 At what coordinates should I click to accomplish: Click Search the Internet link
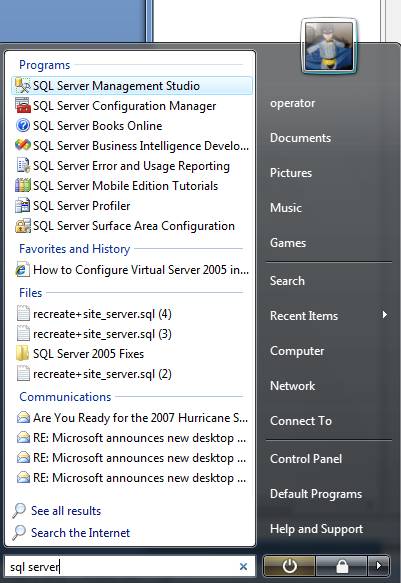(x=80, y=533)
